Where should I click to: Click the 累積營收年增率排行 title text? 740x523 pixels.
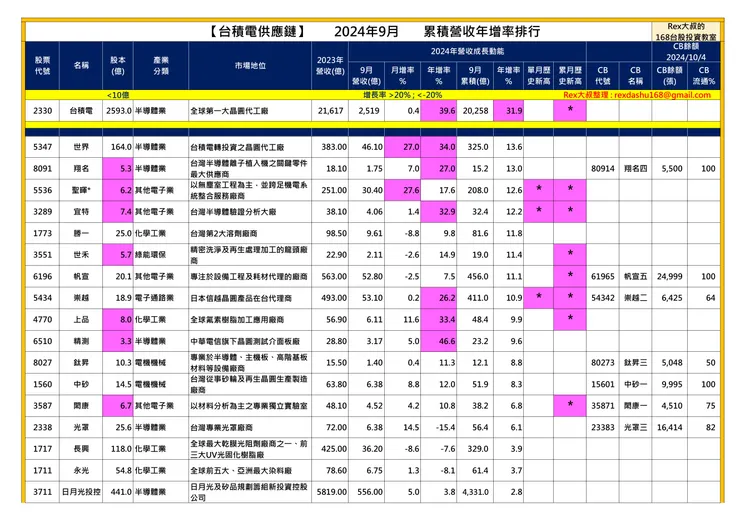point(481,32)
